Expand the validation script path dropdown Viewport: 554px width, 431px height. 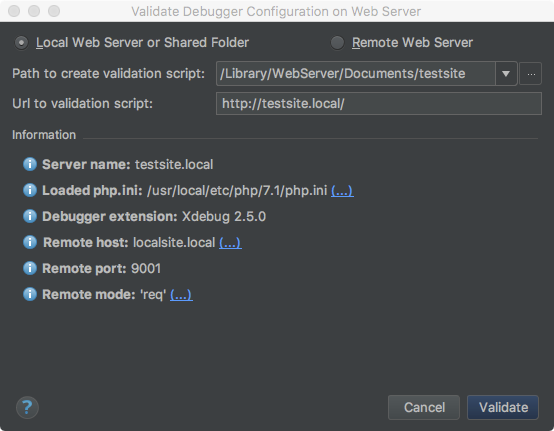pyautogui.click(x=506, y=74)
